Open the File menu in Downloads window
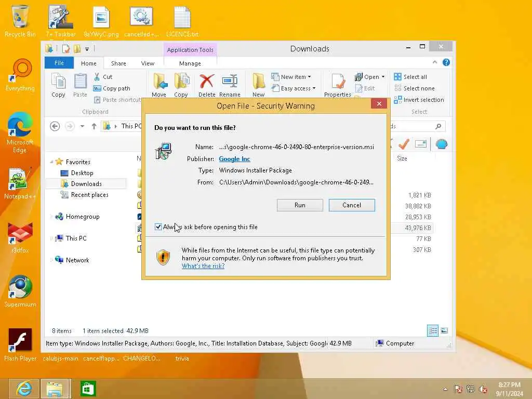 coord(59,63)
